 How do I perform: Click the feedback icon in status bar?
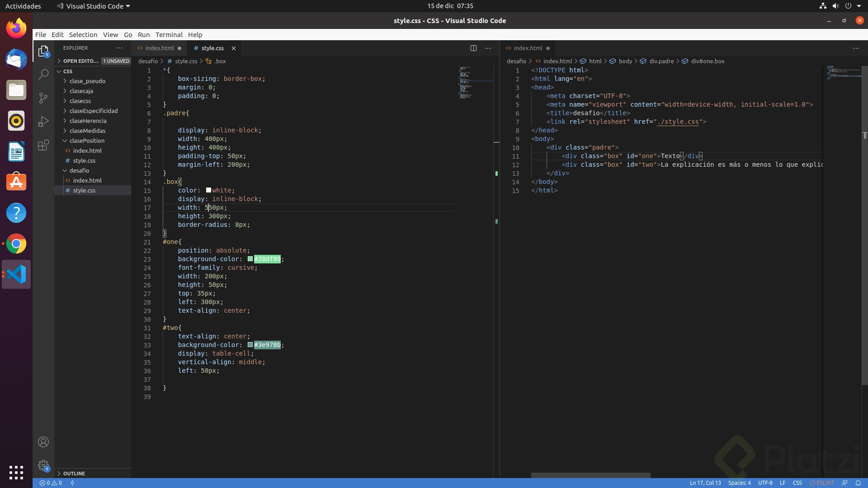(x=844, y=483)
